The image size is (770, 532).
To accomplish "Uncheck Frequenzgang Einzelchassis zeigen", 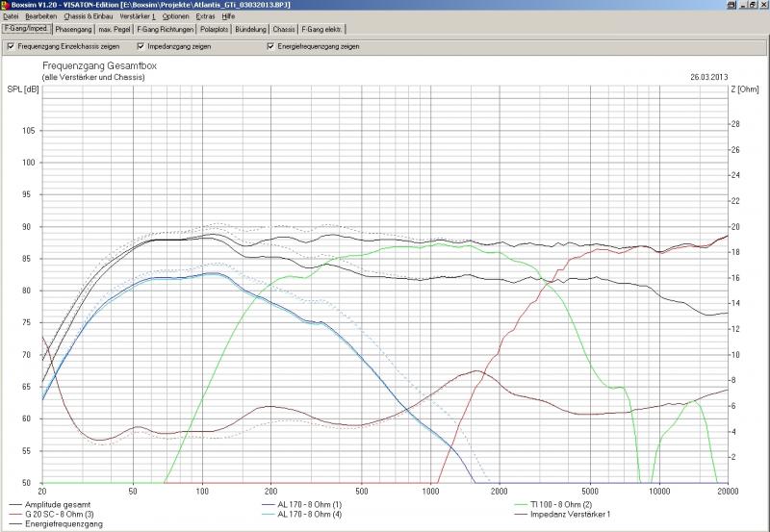I will click(11, 46).
